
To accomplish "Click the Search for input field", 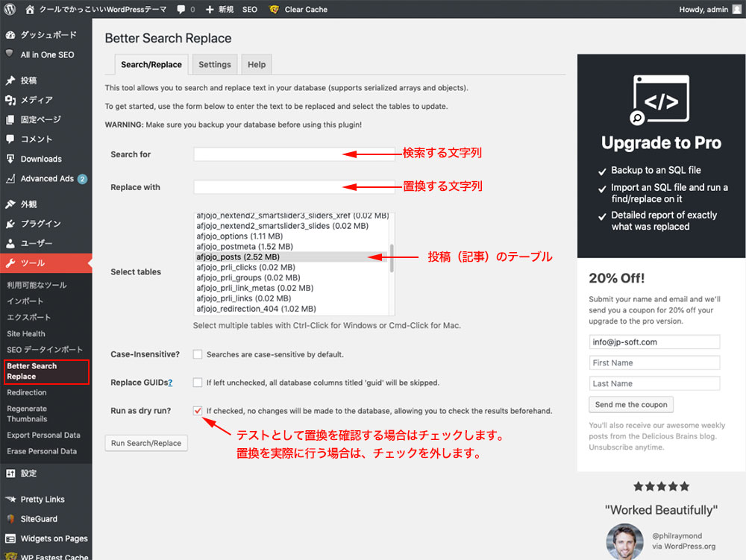I will pyautogui.click(x=294, y=154).
